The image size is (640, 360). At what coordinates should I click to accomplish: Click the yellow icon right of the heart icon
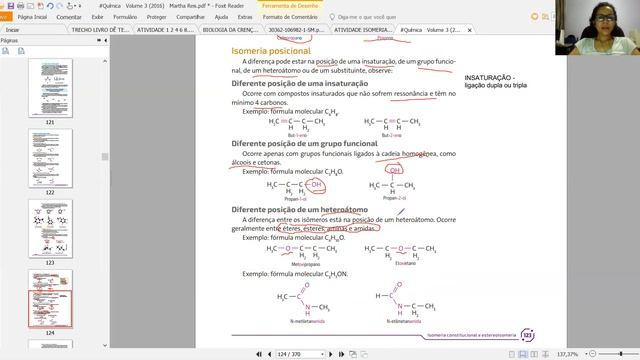[545, 17]
